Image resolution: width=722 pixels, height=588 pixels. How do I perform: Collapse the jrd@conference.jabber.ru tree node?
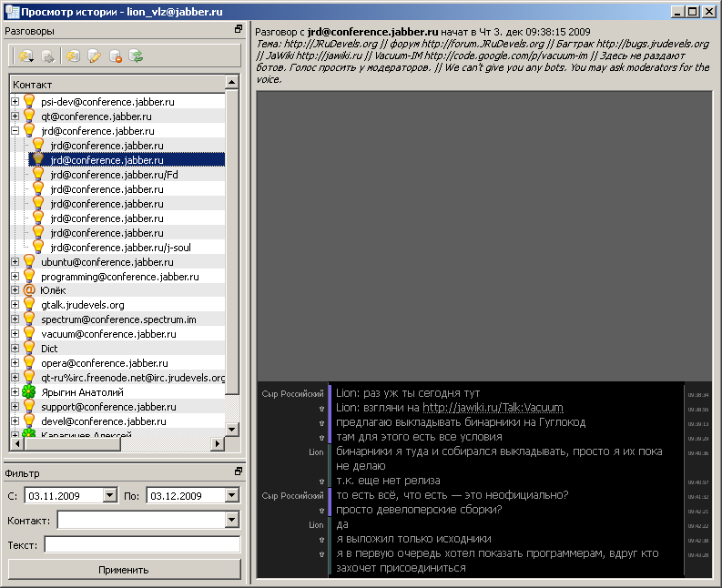(x=15, y=131)
